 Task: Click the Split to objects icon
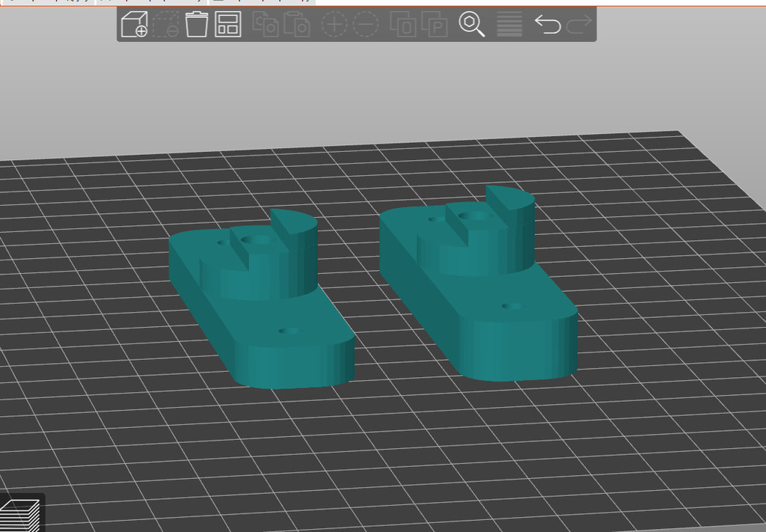(x=403, y=24)
